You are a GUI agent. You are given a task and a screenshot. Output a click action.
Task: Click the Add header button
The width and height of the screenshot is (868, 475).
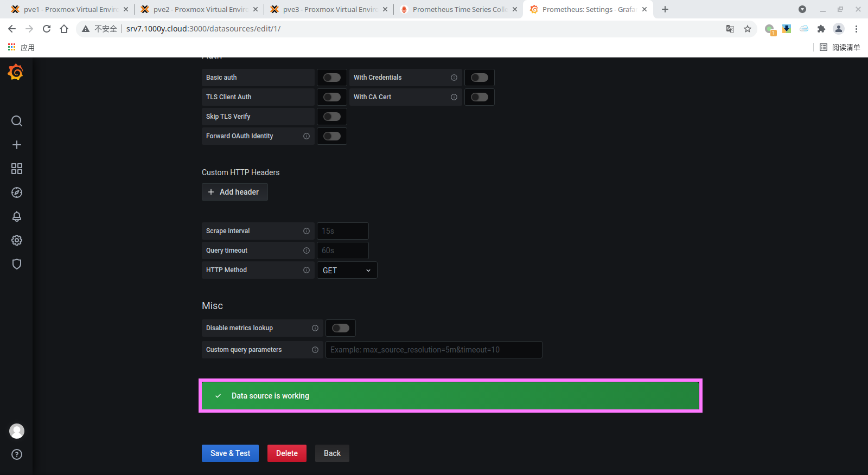[234, 192]
